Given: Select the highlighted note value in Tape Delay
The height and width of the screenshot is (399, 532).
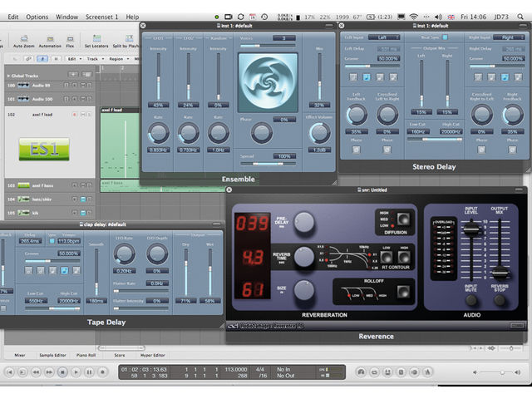Looking at the screenshot, I should pos(65,270).
